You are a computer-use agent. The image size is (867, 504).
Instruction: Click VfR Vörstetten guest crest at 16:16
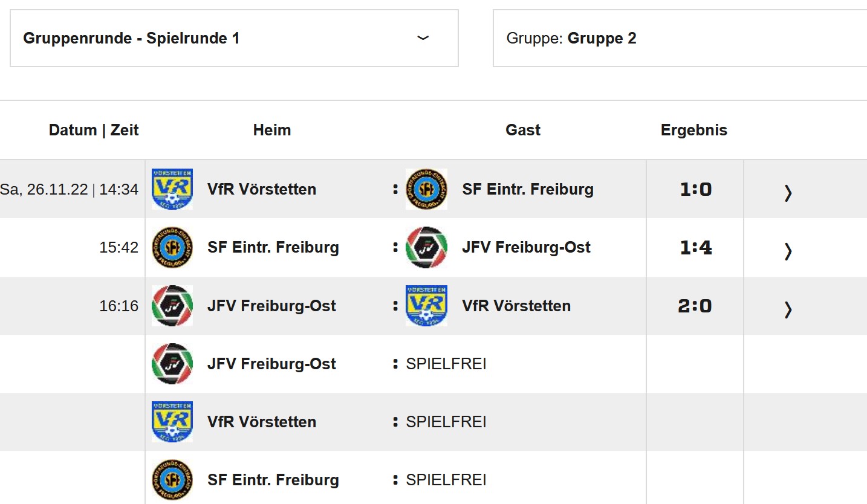click(x=426, y=306)
